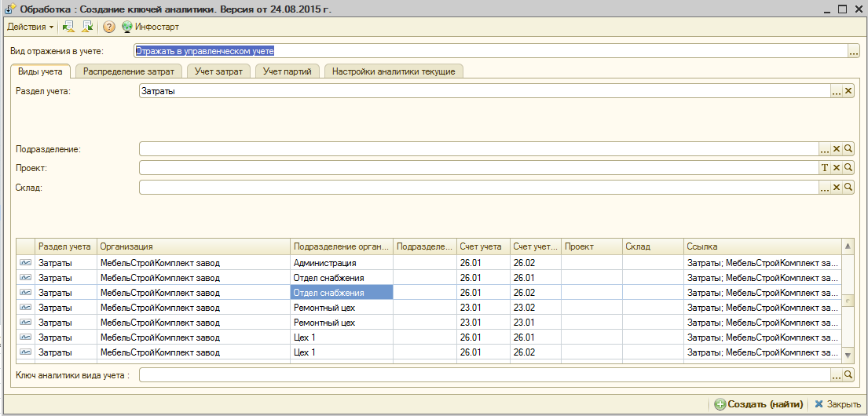Click the Создать (найти) button
Screen dimensions: 868x416
coord(758,404)
